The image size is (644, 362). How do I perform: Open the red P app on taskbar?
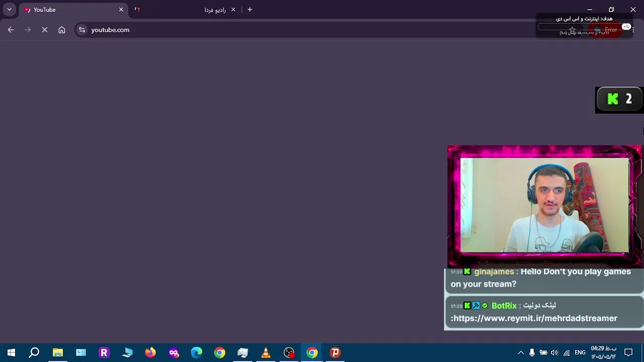(x=336, y=352)
